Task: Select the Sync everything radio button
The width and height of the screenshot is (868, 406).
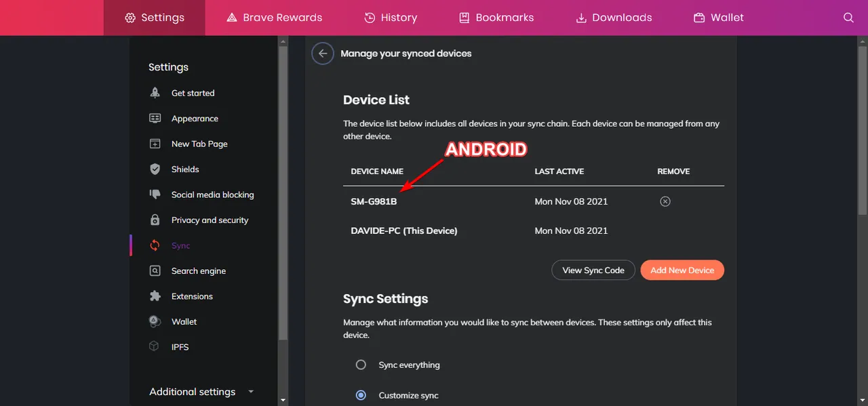Action: coord(361,365)
